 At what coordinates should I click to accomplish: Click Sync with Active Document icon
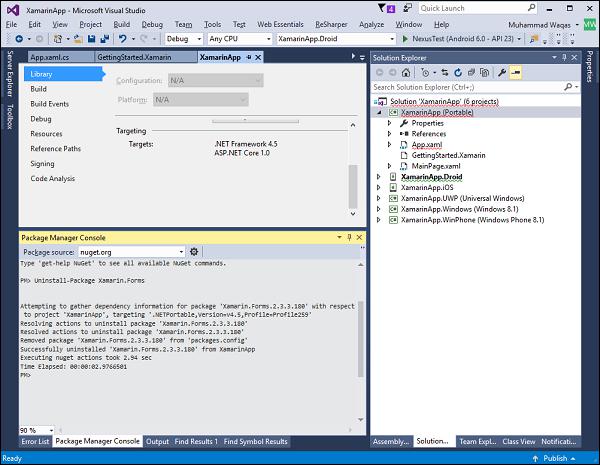[x=445, y=72]
